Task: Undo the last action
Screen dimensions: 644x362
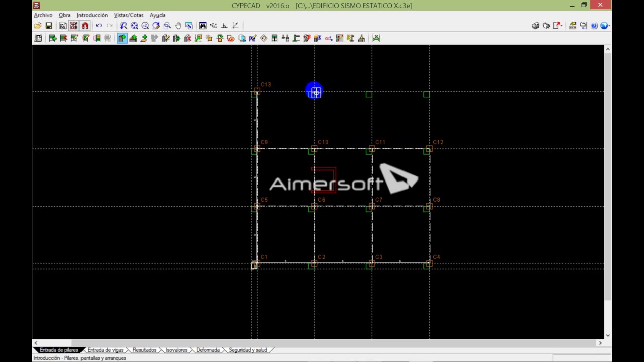Action: 99,26
